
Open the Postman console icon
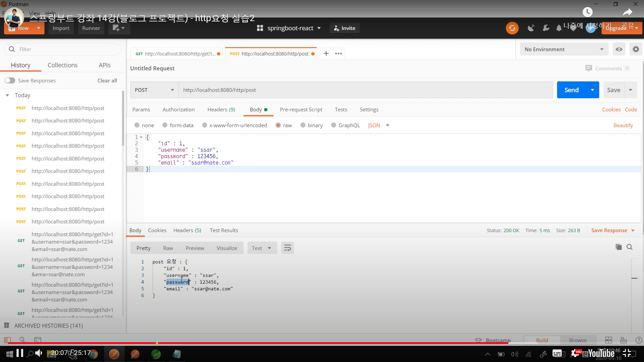click(38, 340)
